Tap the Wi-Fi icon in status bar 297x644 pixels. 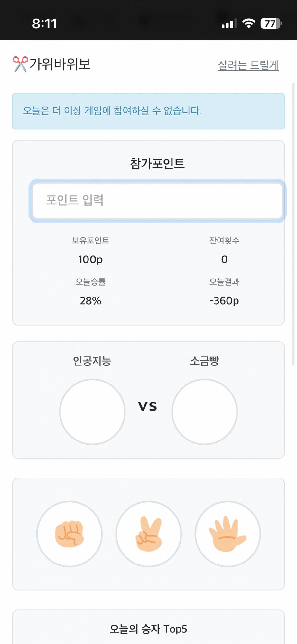(248, 24)
